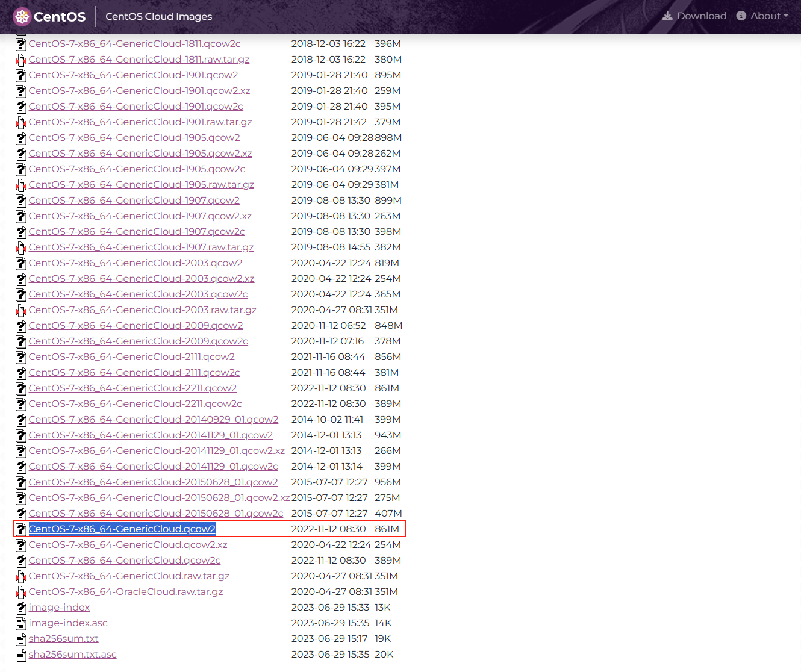Open the CentOS Cloud Images title link
The height and width of the screenshot is (672, 801).
click(x=158, y=16)
